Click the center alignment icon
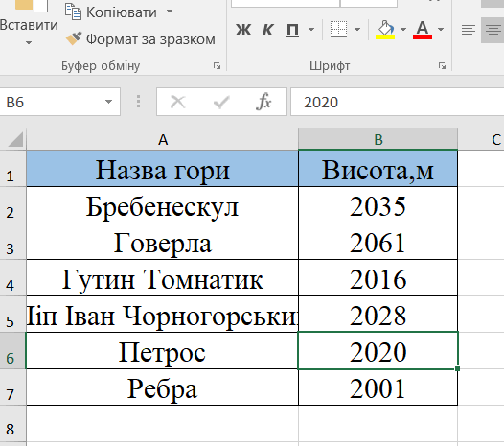The height and width of the screenshot is (446, 504). 493,30
